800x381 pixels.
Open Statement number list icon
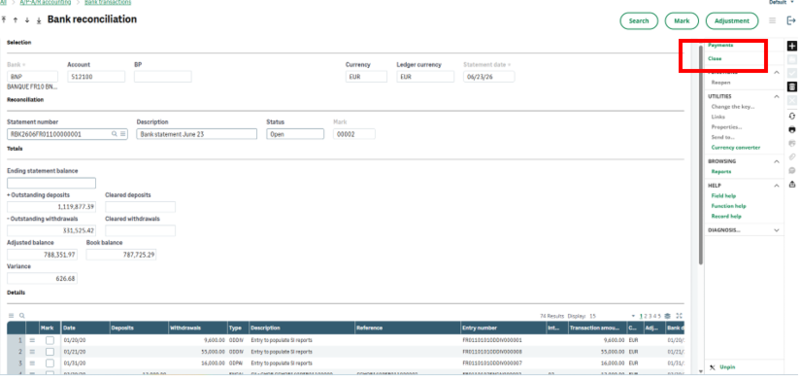[x=122, y=134]
